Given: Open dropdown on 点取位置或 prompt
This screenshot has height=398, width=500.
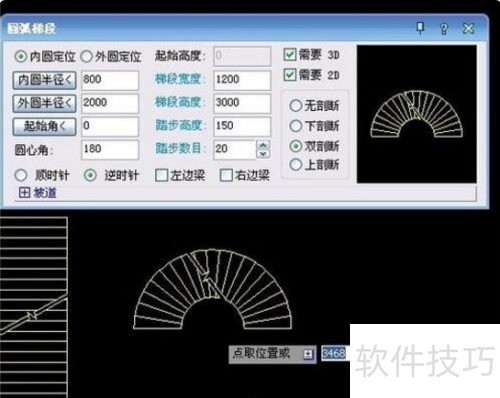Looking at the screenshot, I should (308, 354).
